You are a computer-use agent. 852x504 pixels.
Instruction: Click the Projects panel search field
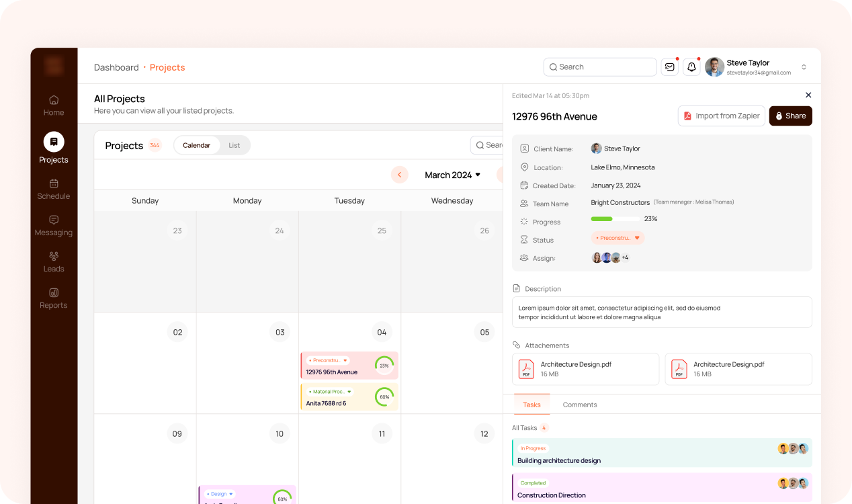coord(488,144)
